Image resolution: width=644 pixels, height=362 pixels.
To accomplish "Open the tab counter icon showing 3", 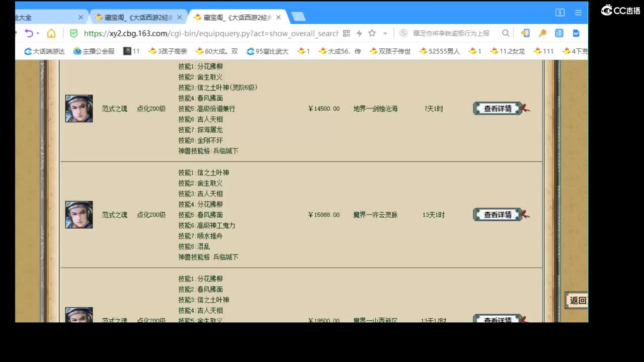I will tap(559, 13).
